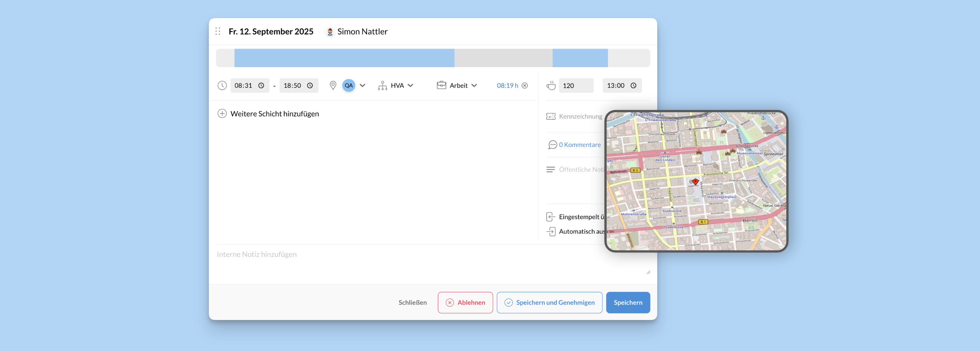Click the location pin icon
The width and height of the screenshot is (980, 351).
pyautogui.click(x=333, y=86)
